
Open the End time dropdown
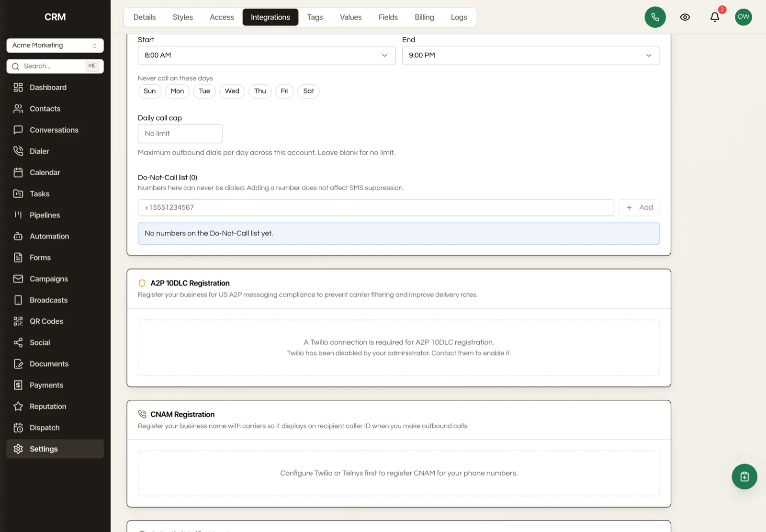pos(531,56)
